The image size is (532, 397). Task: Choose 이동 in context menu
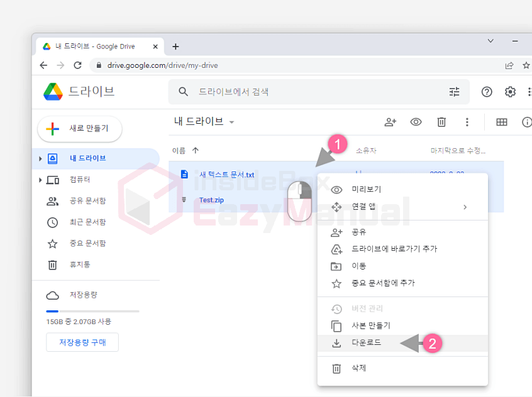pos(402,266)
